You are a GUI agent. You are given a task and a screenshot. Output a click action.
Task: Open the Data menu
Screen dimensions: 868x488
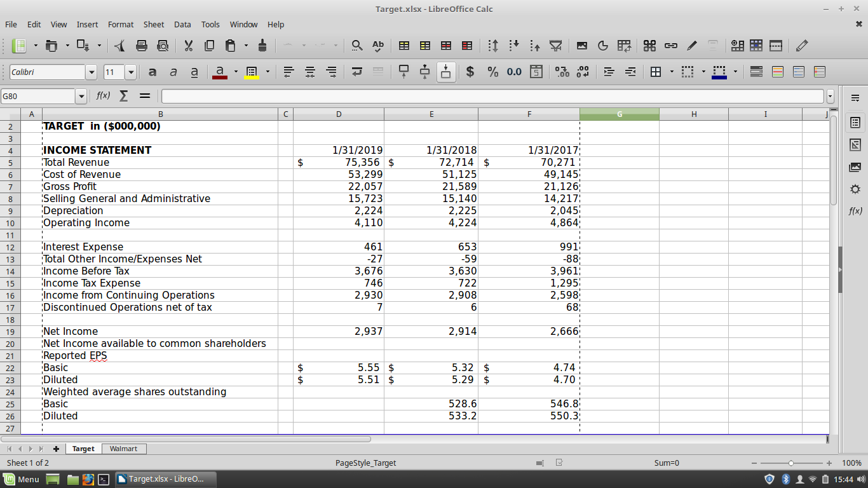(182, 24)
